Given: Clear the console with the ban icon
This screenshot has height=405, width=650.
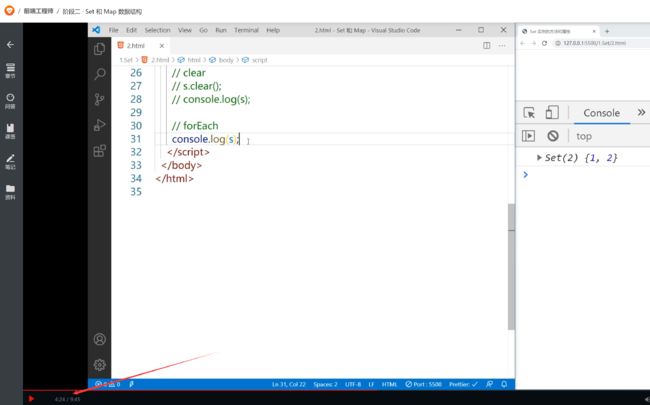Looking at the screenshot, I should pos(553,136).
